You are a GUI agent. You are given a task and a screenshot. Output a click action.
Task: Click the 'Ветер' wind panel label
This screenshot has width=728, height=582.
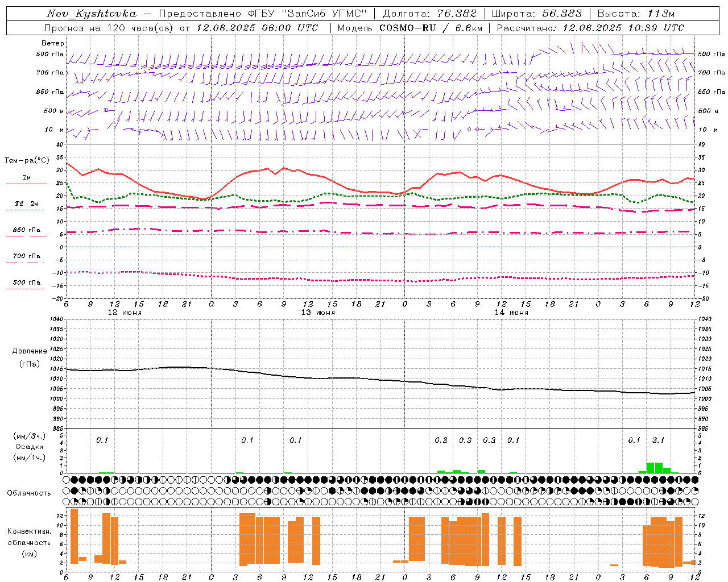click(x=53, y=43)
